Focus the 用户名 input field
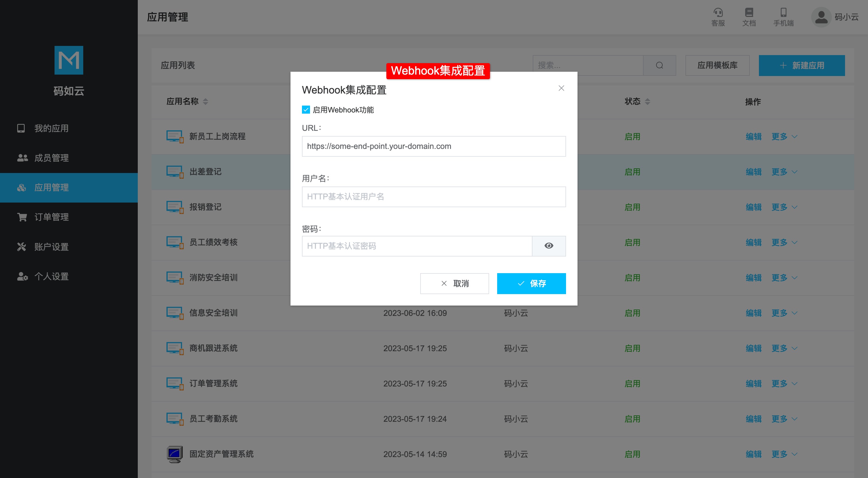This screenshot has width=868, height=478. click(434, 197)
